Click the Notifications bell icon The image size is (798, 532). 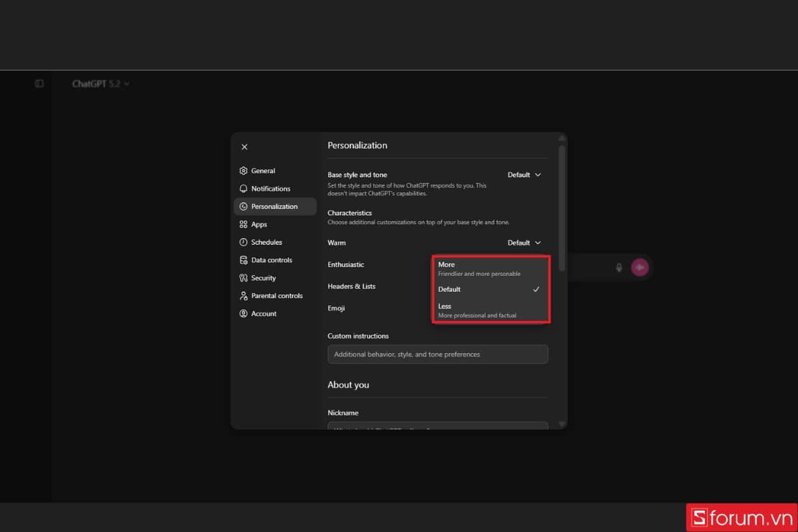click(243, 189)
